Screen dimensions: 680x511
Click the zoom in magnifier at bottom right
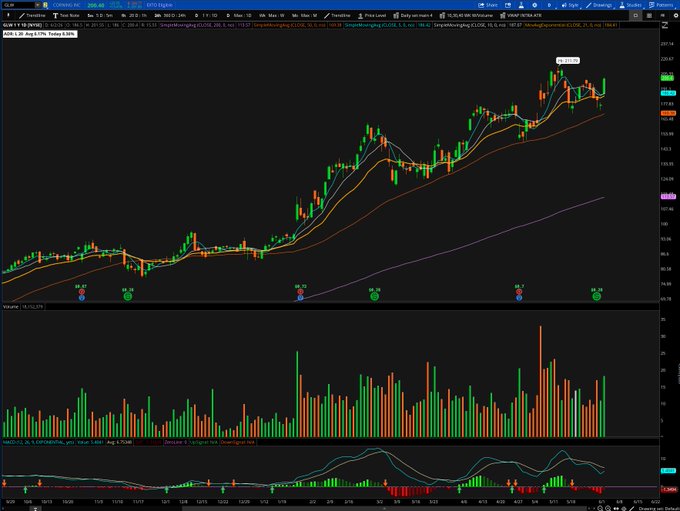[x=600, y=508]
